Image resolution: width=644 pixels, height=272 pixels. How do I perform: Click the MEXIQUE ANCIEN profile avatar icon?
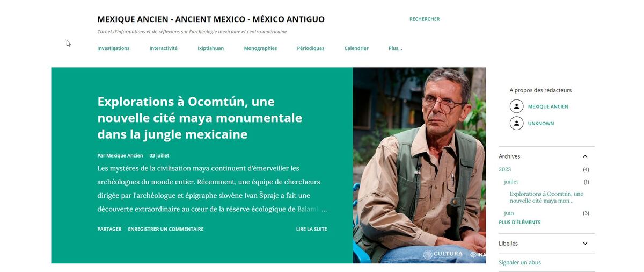516,106
